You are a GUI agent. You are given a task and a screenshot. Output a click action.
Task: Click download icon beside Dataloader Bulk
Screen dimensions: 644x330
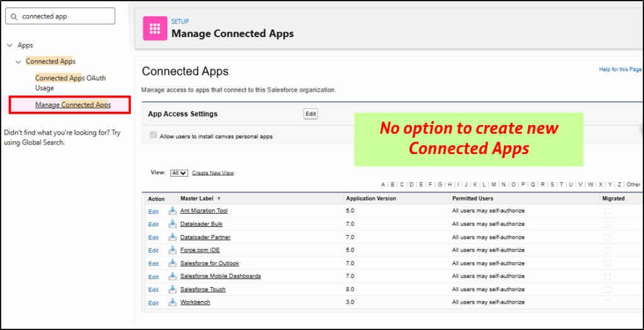pyautogui.click(x=172, y=224)
